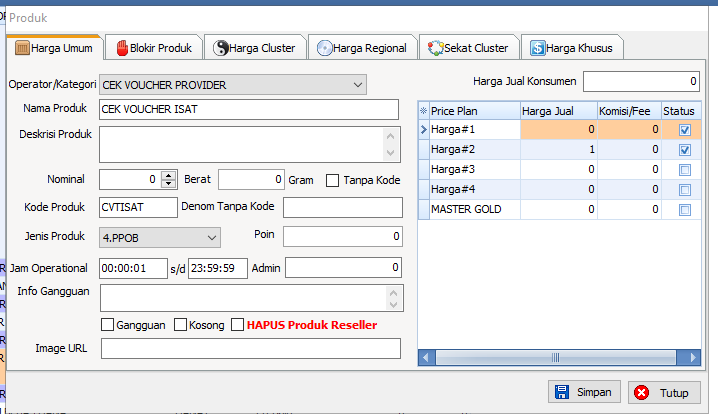This screenshot has height=414, width=718.
Task: Click the price grid horizontal scrollbar thumb
Action: [x=555, y=357]
